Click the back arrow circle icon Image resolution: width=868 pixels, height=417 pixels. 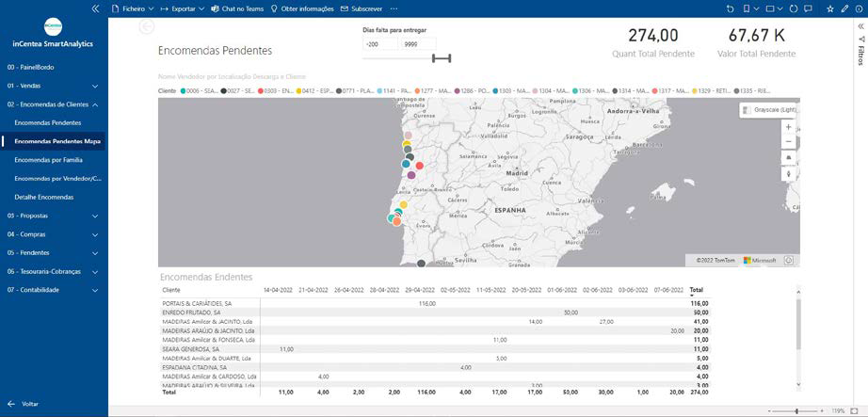tap(146, 26)
